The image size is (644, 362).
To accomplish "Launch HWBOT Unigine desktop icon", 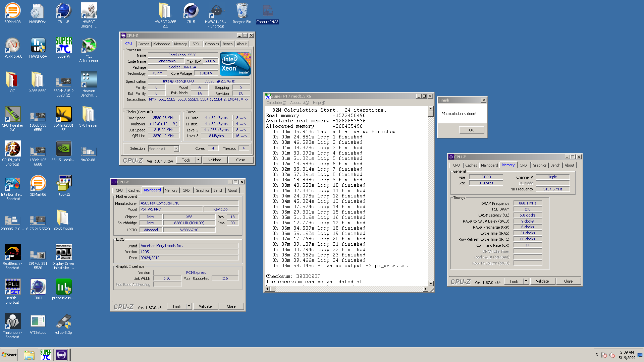I will point(89,15).
